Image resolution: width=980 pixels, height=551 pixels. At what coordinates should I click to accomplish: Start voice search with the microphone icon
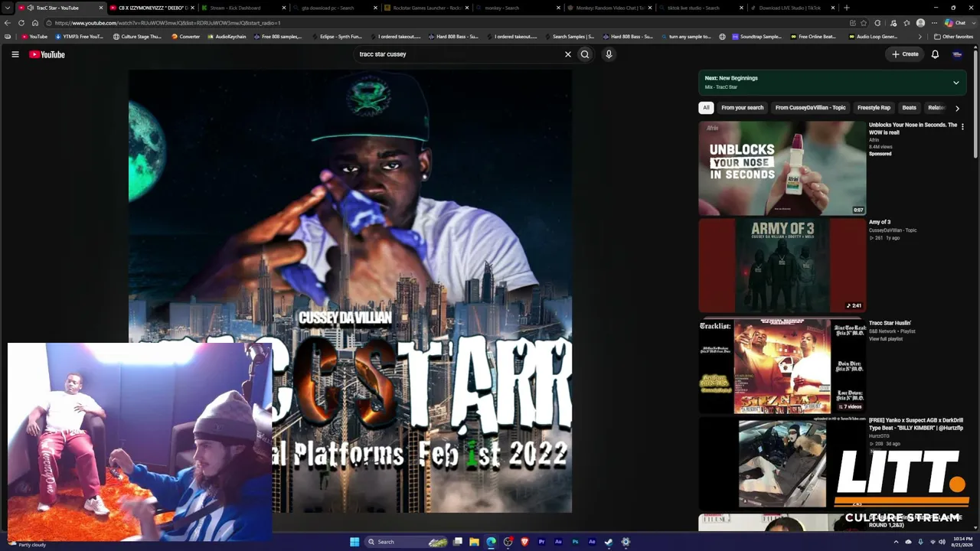pos(609,54)
